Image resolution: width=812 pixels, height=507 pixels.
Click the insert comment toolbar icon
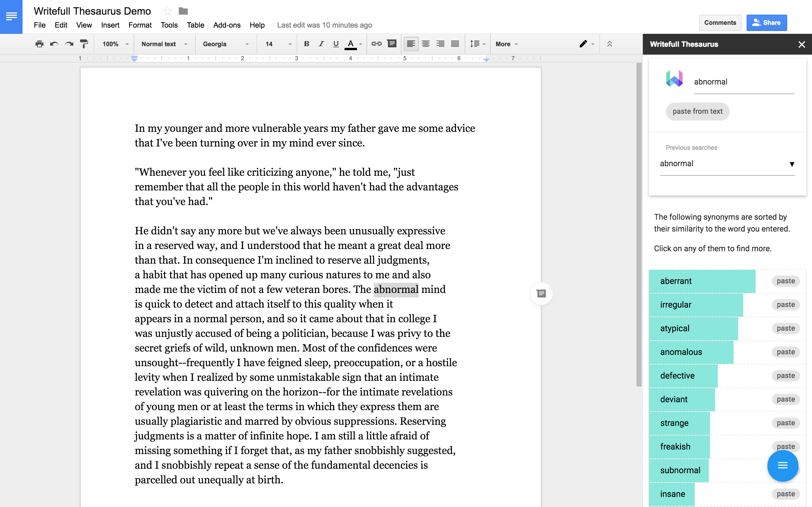click(x=392, y=44)
